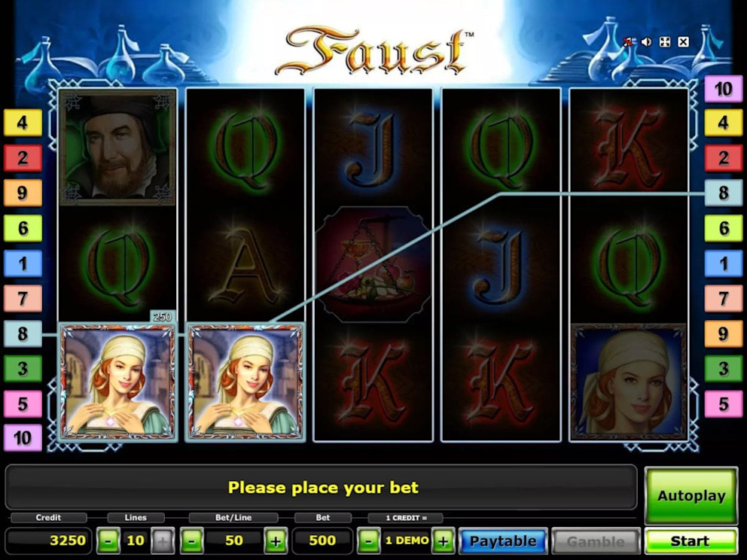
Task: Lower the Bet/Line value with minus
Action: (191, 541)
